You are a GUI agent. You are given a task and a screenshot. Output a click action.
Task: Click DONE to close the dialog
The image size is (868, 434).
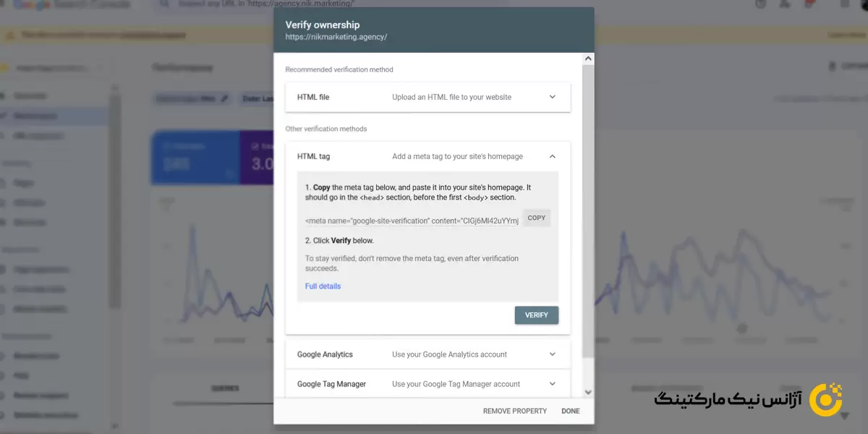click(570, 411)
